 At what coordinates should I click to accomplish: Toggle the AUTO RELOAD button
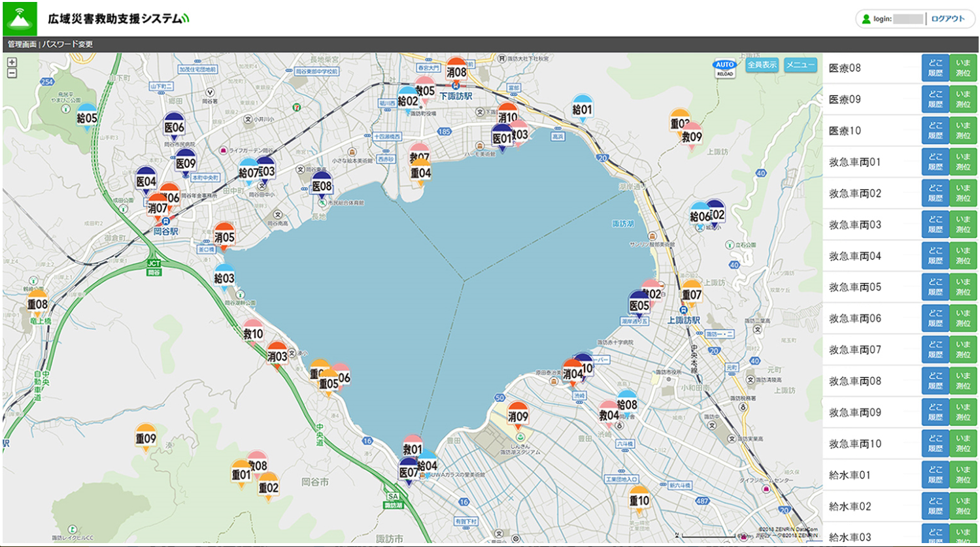point(725,68)
